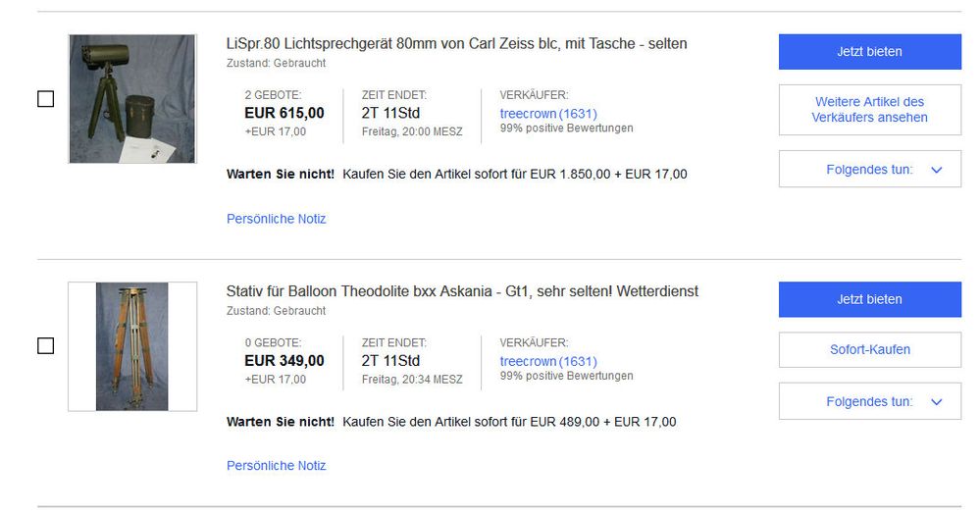Click 'Jetzt bieten' for the Lichtsprechgerät
The width and height of the screenshot is (980, 515).
click(x=869, y=51)
